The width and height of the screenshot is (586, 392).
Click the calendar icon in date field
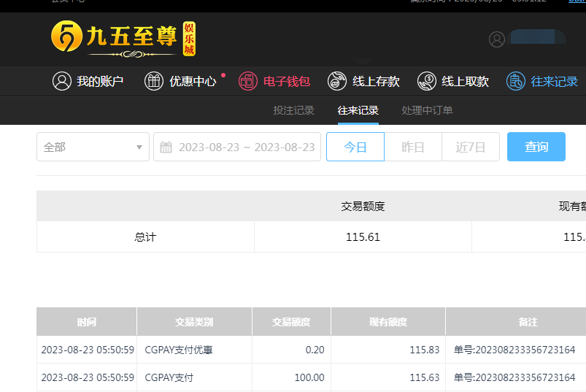click(x=166, y=147)
